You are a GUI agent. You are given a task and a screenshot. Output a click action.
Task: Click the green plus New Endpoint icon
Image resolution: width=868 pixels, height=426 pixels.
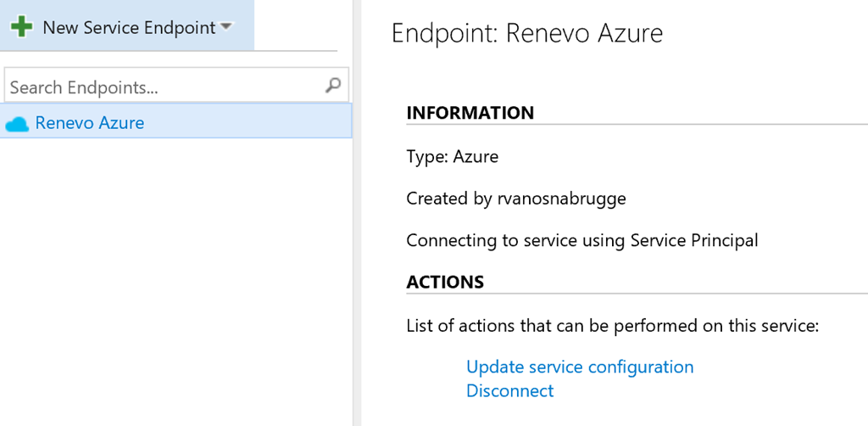21,27
